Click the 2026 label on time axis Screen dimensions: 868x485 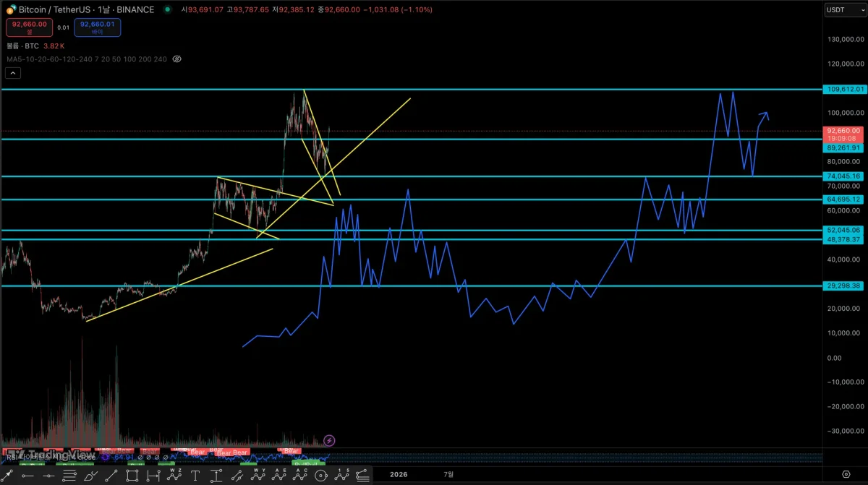click(399, 474)
